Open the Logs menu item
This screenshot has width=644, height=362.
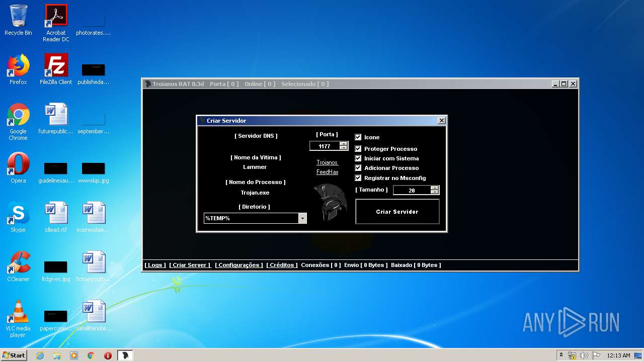tap(155, 265)
